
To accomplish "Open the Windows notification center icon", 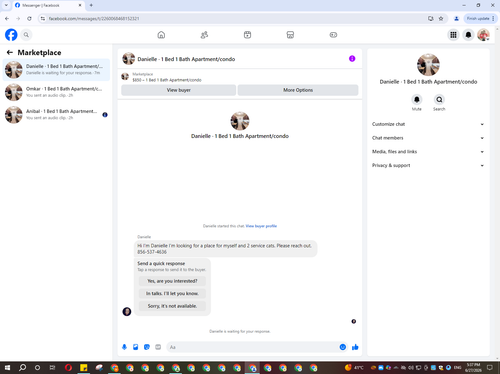I will click(490, 368).
